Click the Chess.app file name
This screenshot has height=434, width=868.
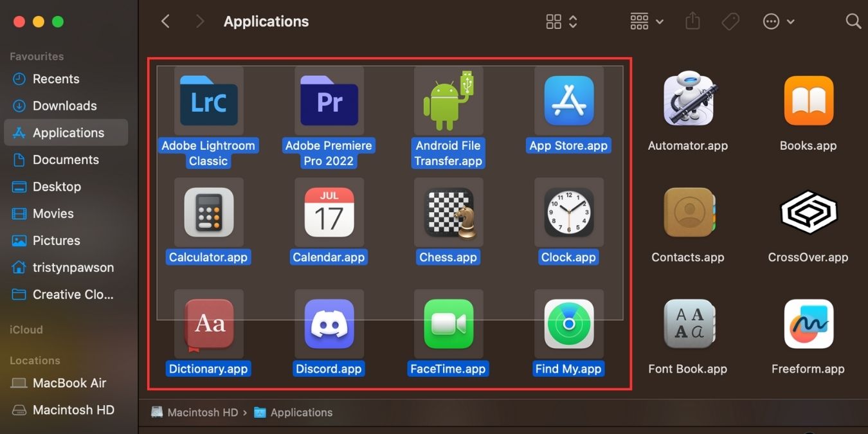(x=448, y=257)
